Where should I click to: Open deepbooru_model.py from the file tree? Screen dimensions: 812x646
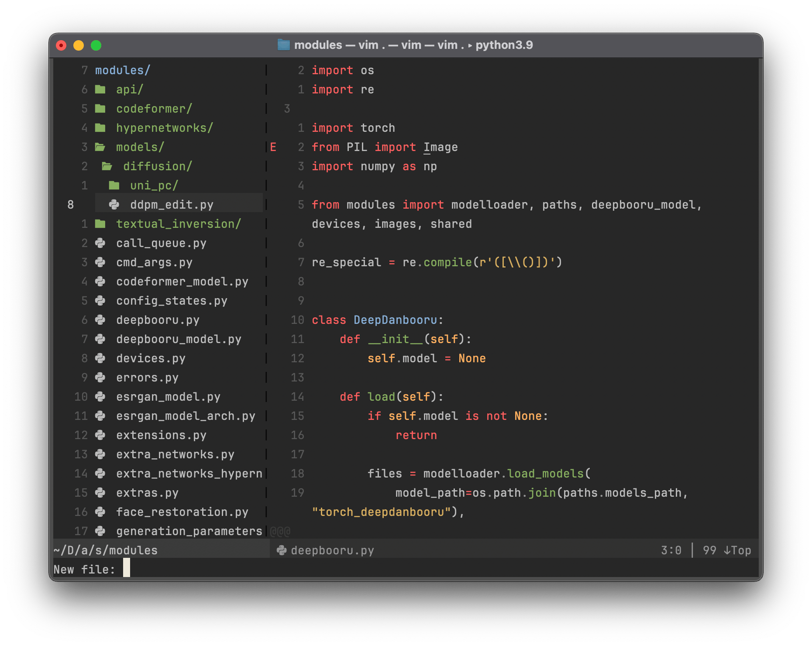point(179,339)
